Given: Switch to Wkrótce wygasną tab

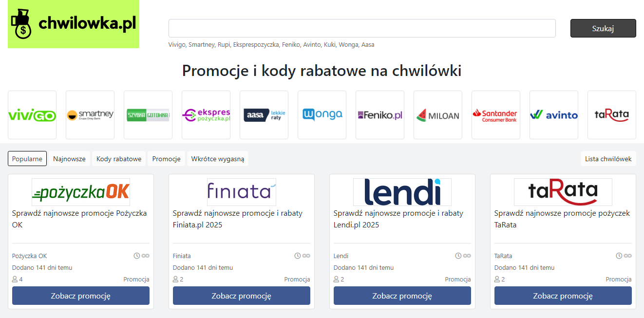Looking at the screenshot, I should (218, 159).
